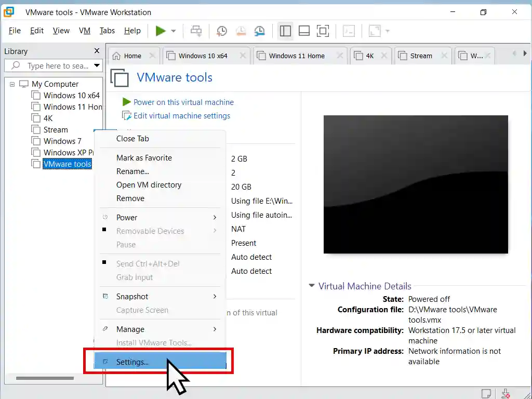
Task: Choose Remove in the context menu
Action: click(x=160, y=198)
